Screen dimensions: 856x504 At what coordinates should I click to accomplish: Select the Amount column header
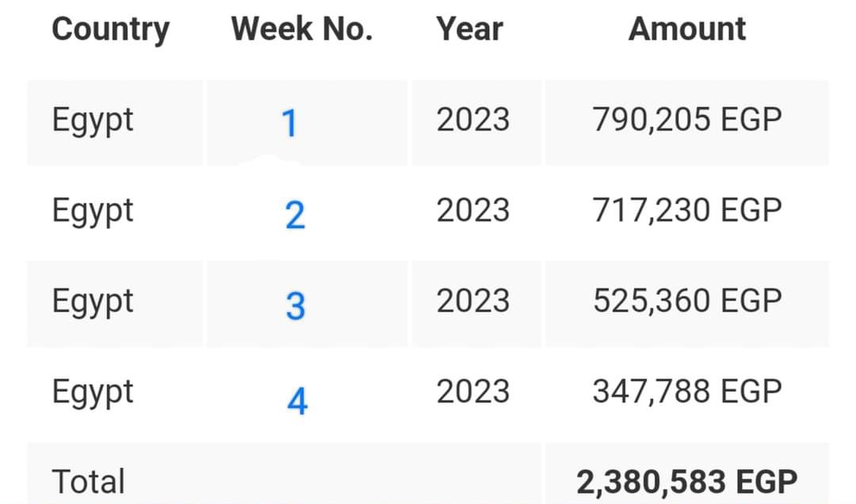pos(687,30)
